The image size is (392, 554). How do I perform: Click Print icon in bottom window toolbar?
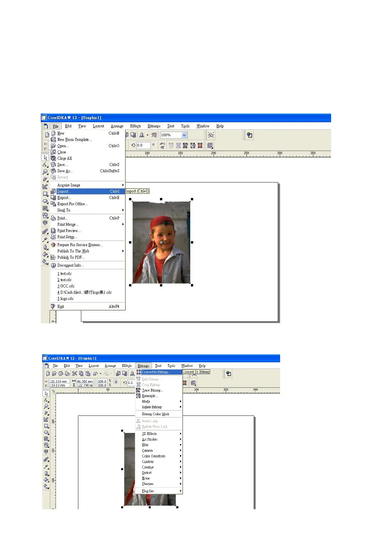[x=67, y=373]
